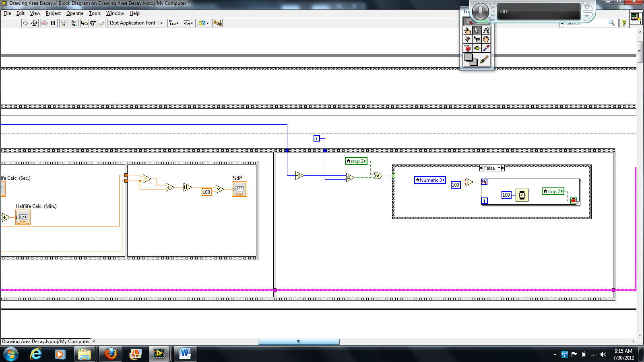Go to previous case with left arrow
Screen dimensions: 644x362
click(x=481, y=168)
